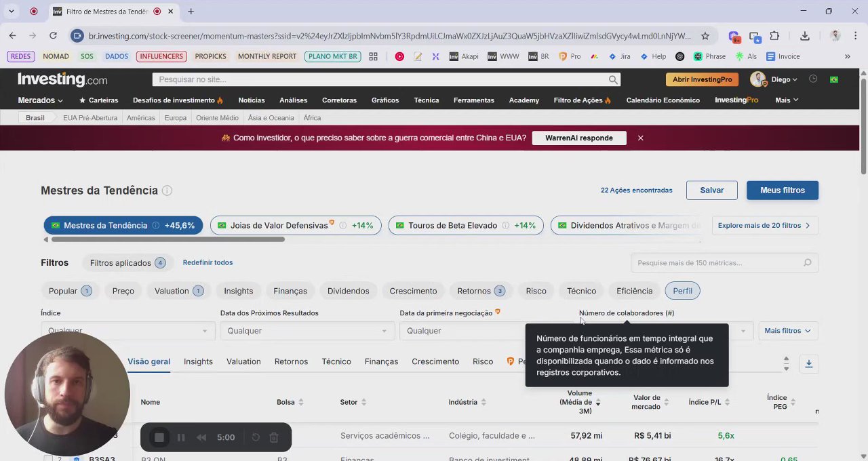Click Redefinir todos link
This screenshot has width=868, height=461.
208,262
